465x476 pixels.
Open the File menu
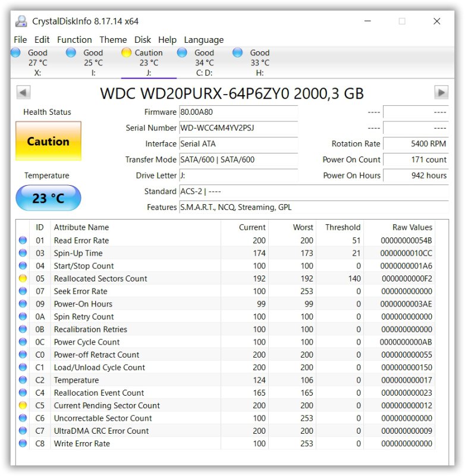20,40
